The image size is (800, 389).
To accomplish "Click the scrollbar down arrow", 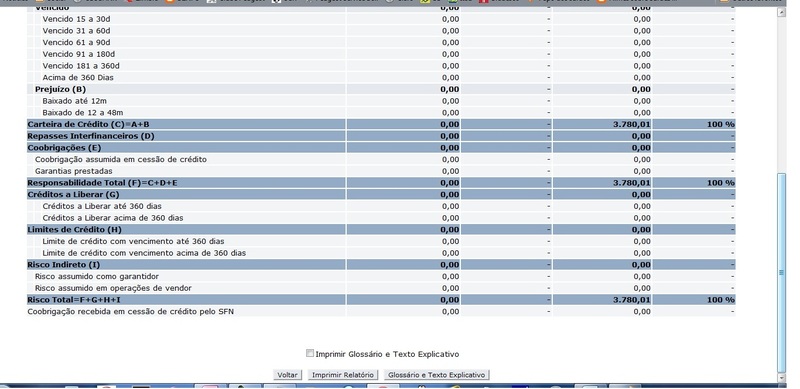I will [782, 377].
